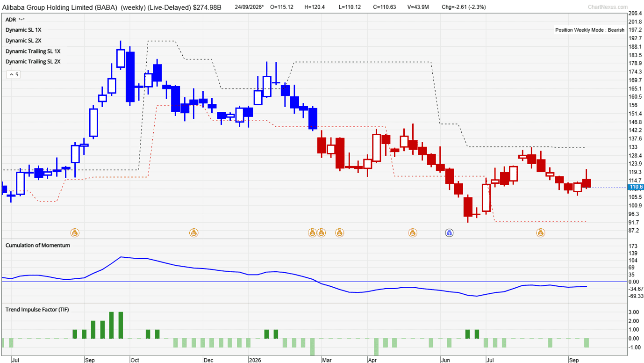
Task: Select the Dynamic Trailing SL 2X legend entry
Action: pyautogui.click(x=33, y=62)
